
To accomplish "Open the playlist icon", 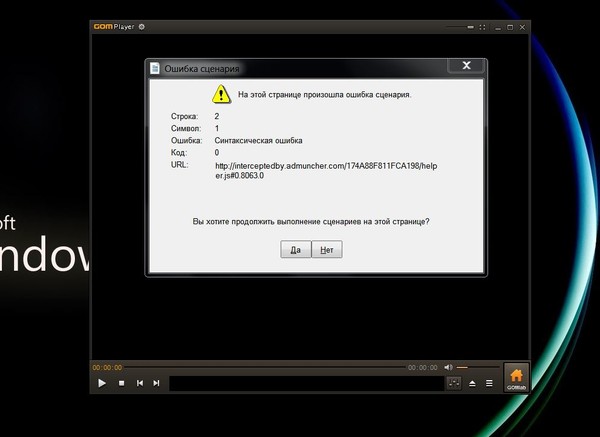I will point(489,383).
